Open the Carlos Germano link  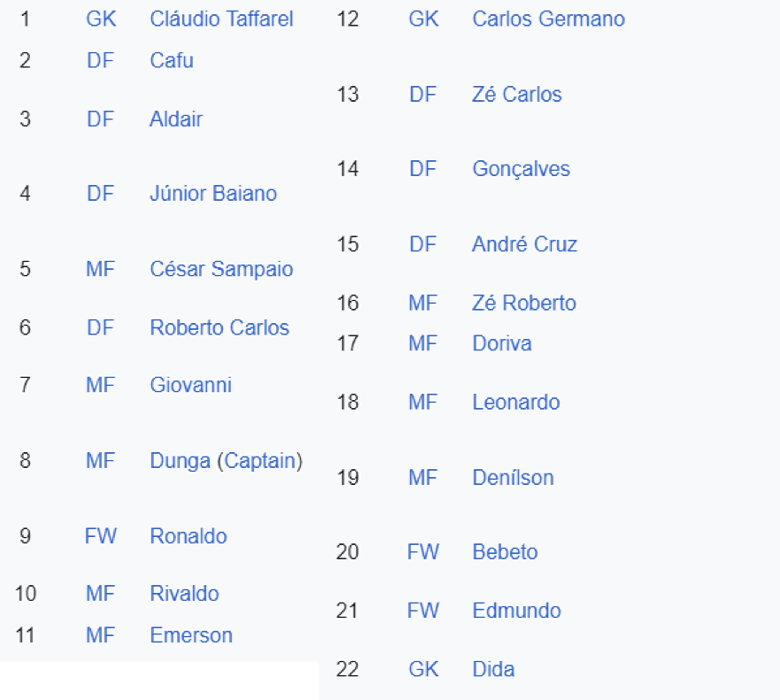[x=548, y=19]
